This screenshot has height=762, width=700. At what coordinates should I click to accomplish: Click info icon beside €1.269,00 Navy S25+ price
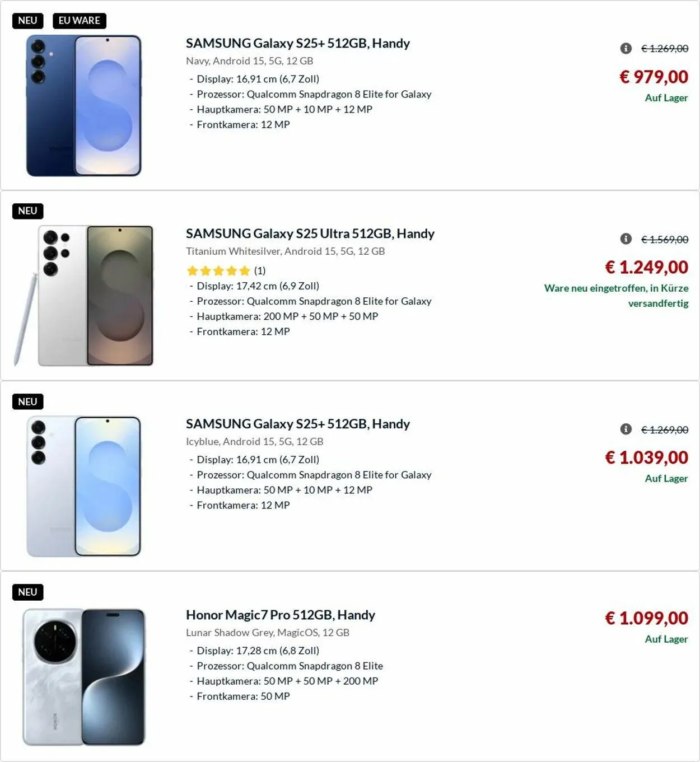click(x=626, y=49)
